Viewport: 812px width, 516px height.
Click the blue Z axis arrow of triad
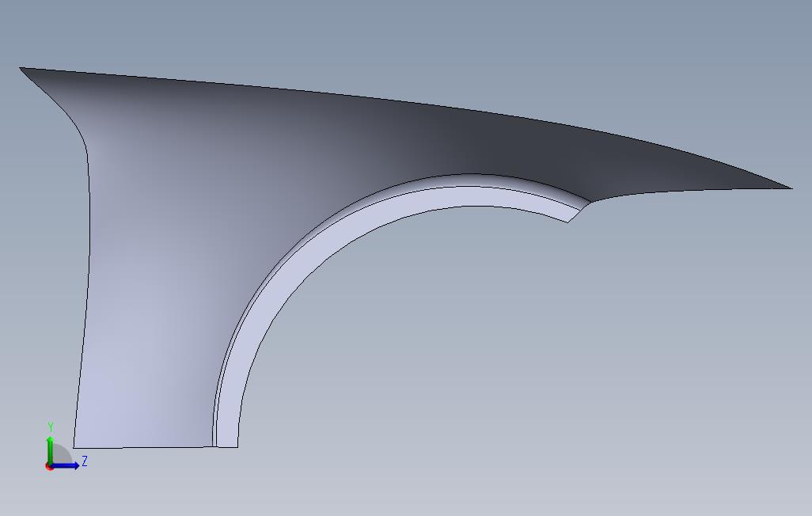[65, 465]
